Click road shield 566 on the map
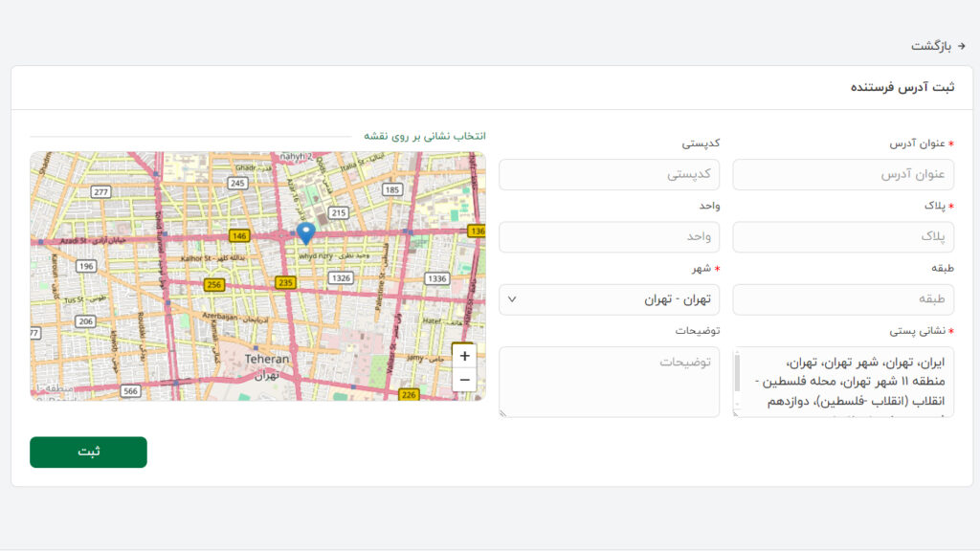 pos(131,390)
